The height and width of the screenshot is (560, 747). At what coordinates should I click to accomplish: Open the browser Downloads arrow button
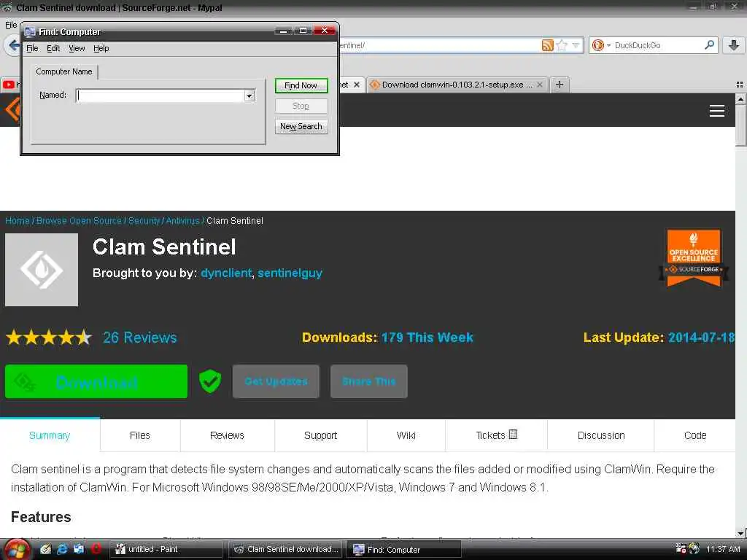click(734, 45)
